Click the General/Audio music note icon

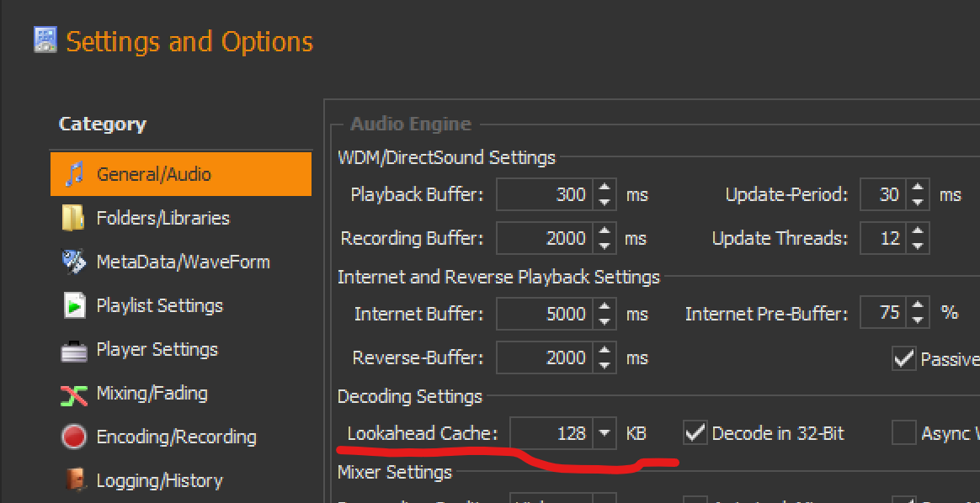coord(75,174)
